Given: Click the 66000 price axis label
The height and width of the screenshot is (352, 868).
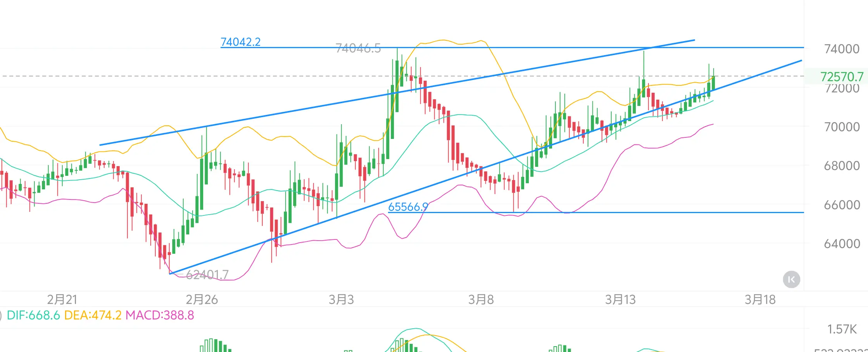Looking at the screenshot, I should point(842,205).
